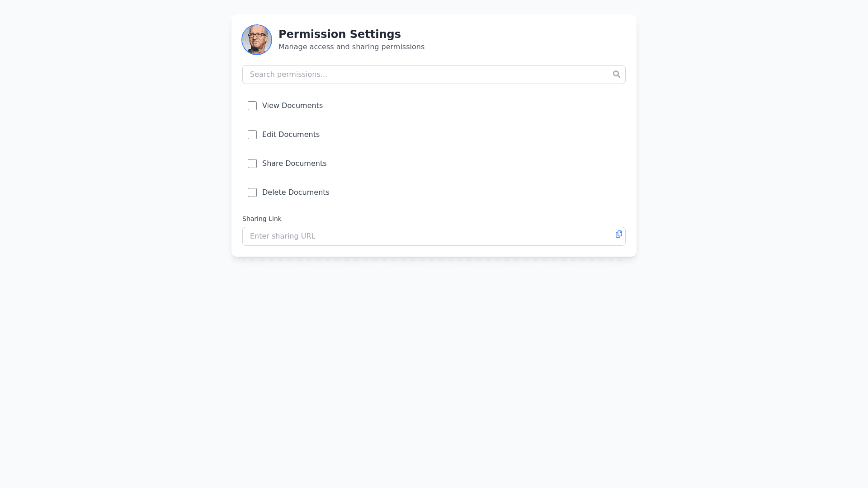The height and width of the screenshot is (488, 868).
Task: Run search using the search glass button
Action: (616, 74)
